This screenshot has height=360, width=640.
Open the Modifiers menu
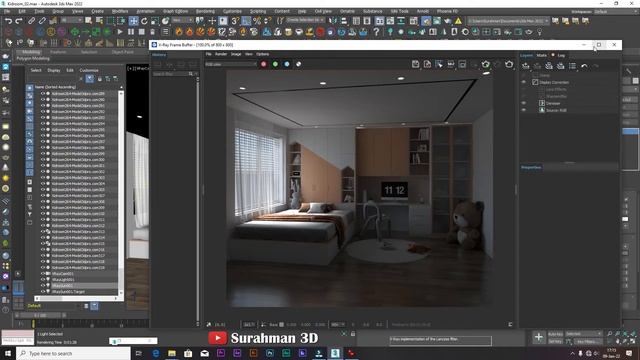pos(120,11)
